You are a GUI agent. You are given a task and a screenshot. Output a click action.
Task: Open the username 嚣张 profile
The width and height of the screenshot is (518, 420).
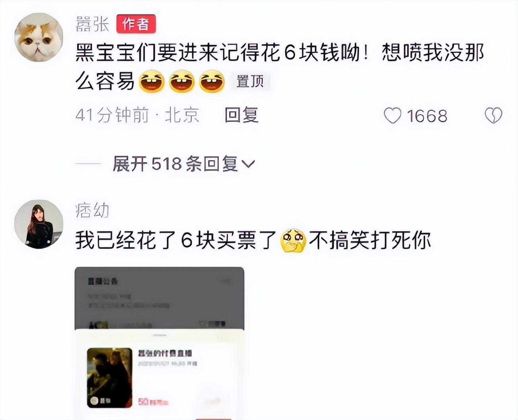[92, 24]
